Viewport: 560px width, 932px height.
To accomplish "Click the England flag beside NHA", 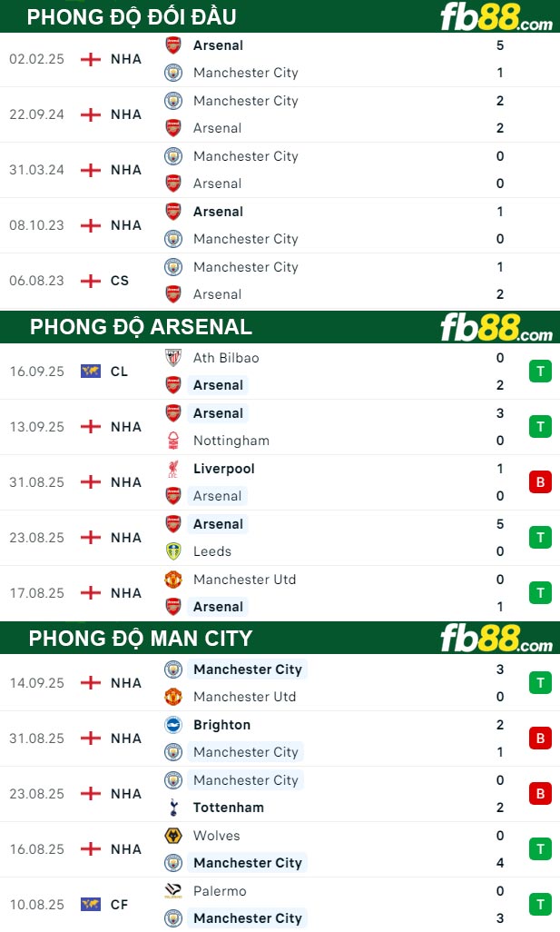I will 89,59.
